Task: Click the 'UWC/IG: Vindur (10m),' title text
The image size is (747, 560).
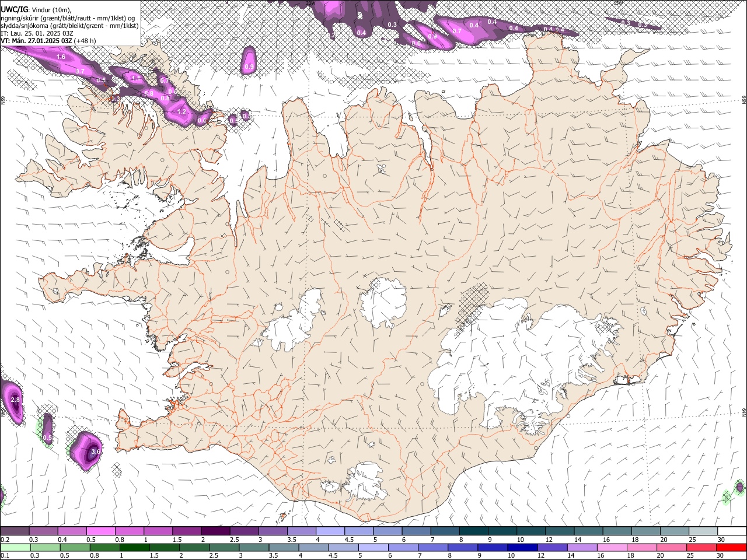Action: click(x=36, y=10)
